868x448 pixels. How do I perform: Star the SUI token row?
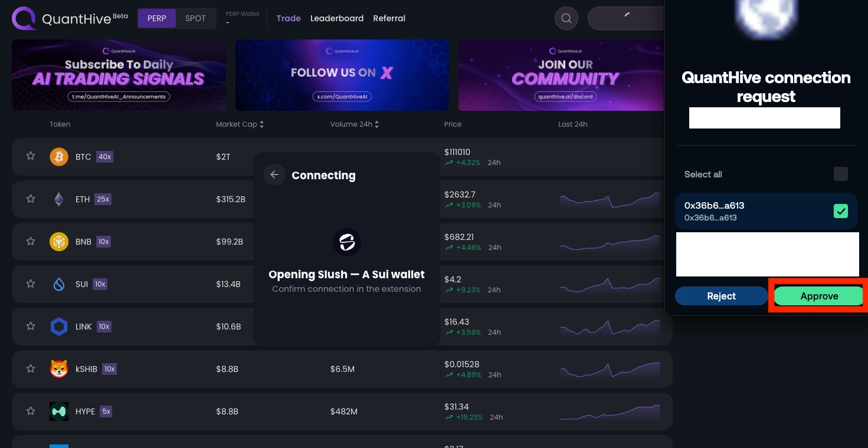[31, 284]
